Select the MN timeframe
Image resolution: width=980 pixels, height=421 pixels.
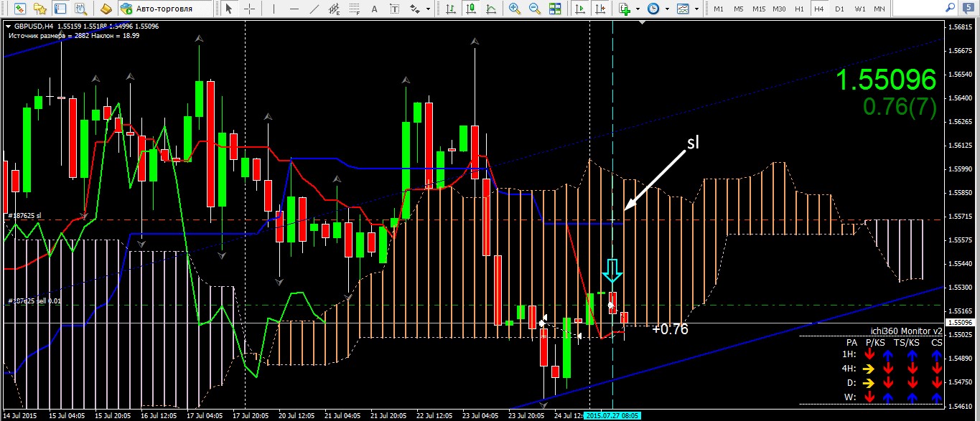pyautogui.click(x=879, y=9)
